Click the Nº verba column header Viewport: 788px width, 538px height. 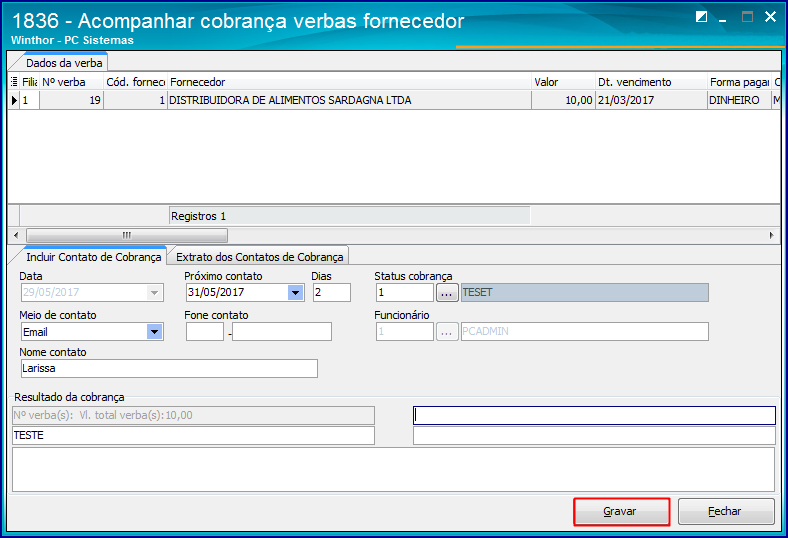[x=71, y=82]
